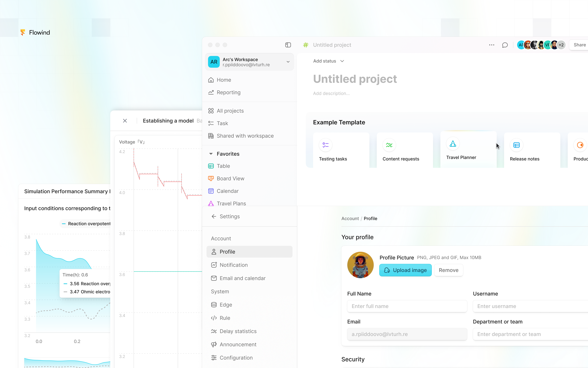Click the green hash project icon

tap(306, 45)
